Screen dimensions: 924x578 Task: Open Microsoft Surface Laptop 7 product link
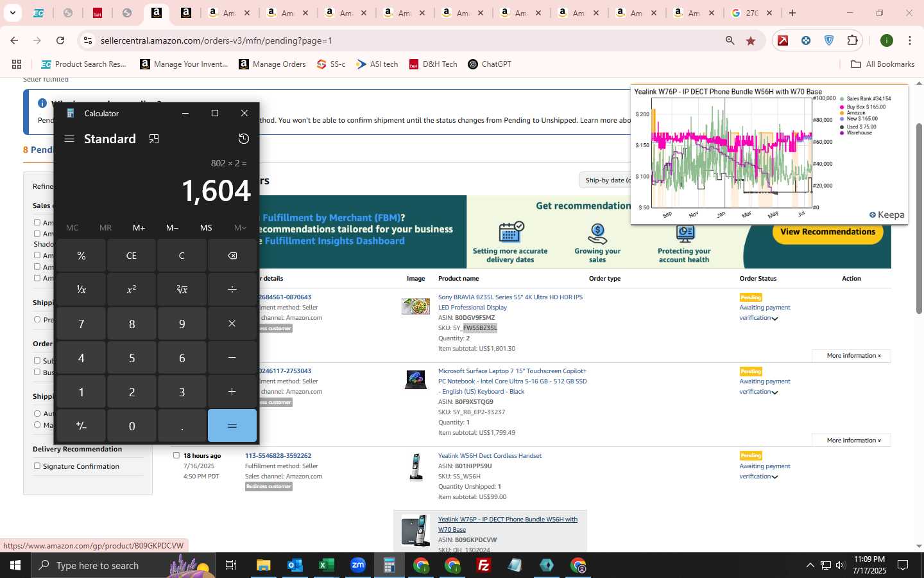point(512,381)
